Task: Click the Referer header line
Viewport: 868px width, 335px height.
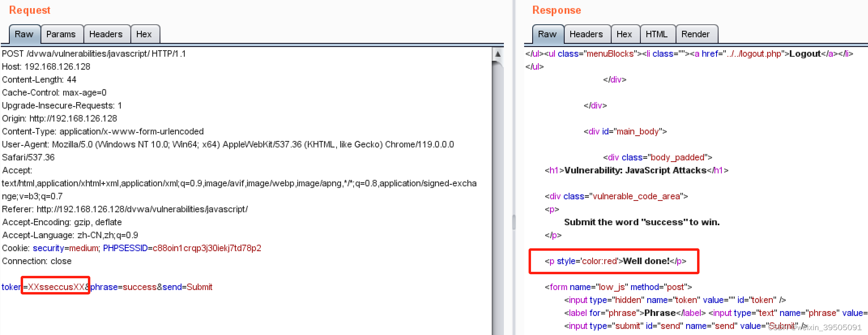Action: click(125, 209)
